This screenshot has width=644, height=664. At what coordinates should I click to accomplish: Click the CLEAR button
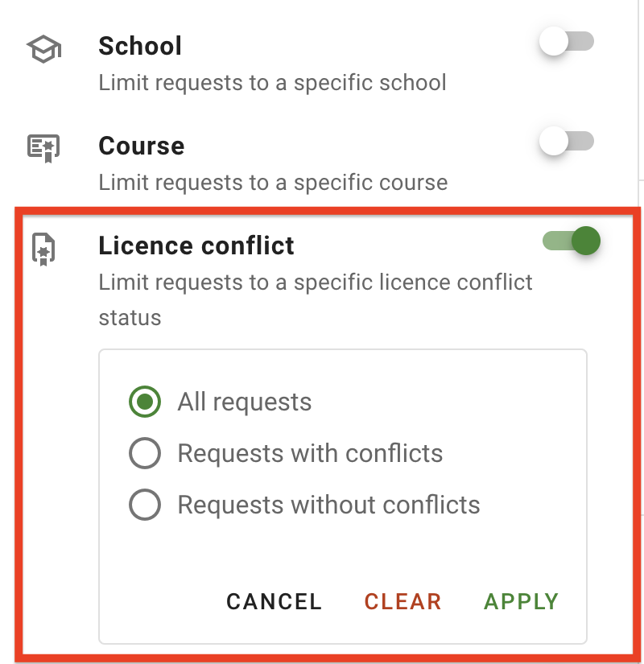pos(402,602)
